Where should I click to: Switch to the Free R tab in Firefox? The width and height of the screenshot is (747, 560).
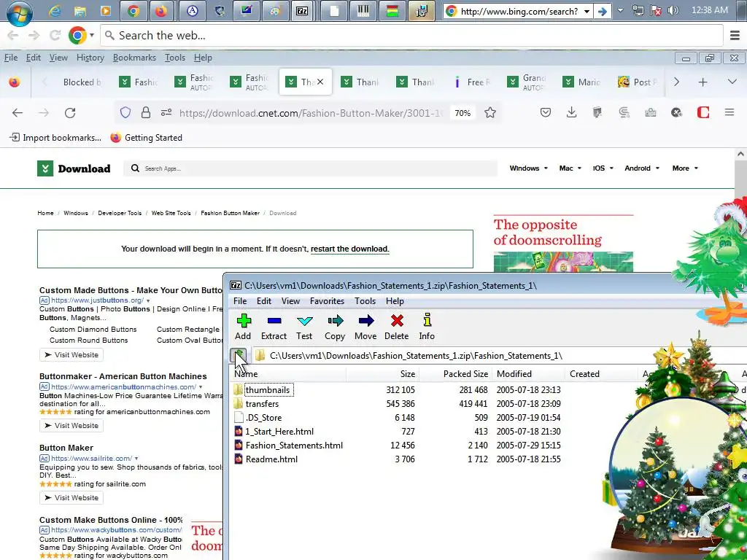[472, 82]
